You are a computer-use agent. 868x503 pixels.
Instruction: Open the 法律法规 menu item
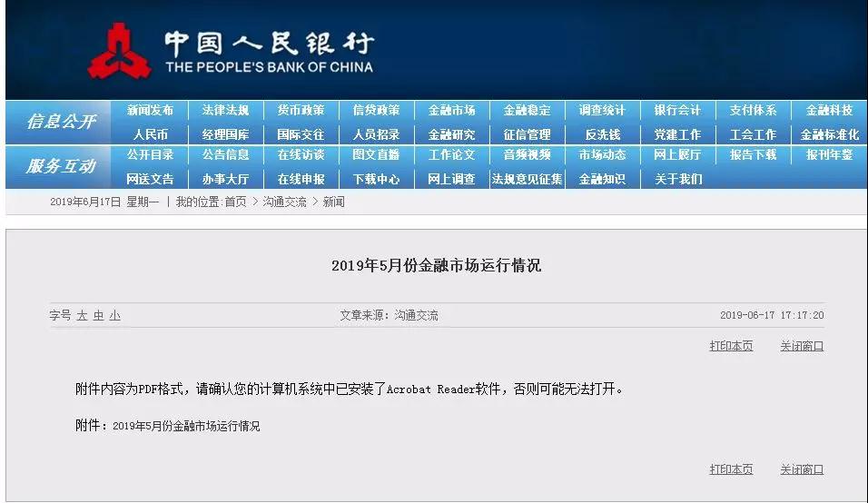tap(225, 110)
